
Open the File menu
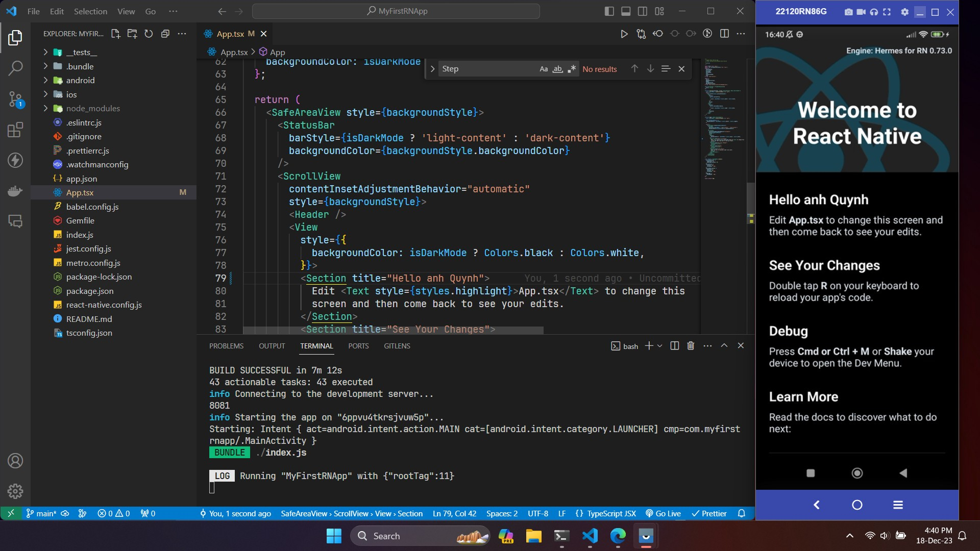(33, 11)
